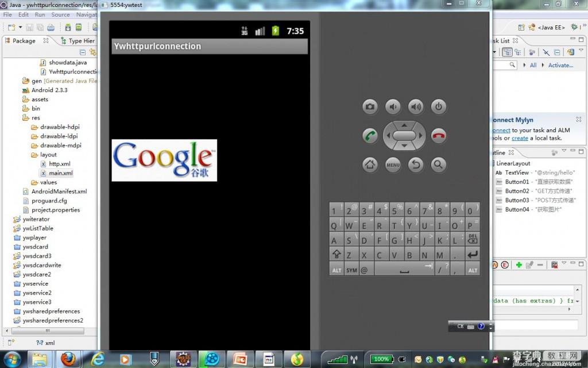Tap the red end-call button on emulator
This screenshot has height=368, width=588.
click(x=438, y=136)
